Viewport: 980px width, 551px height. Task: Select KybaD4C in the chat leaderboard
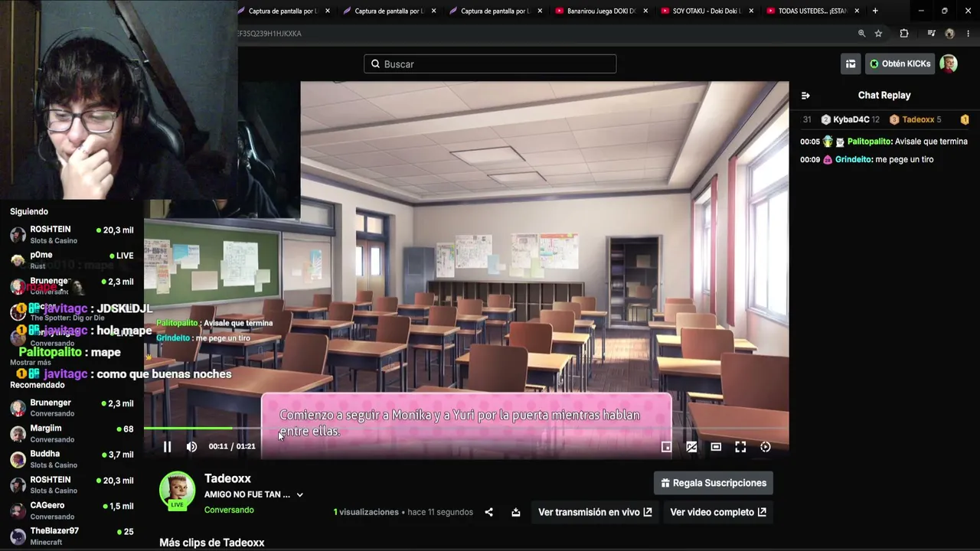point(851,119)
